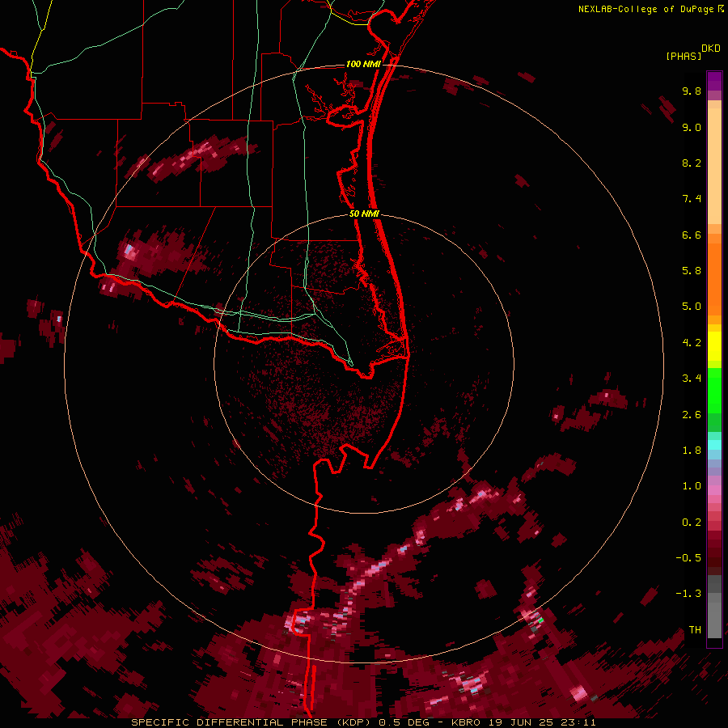Click the 2.6 scale value
This screenshot has height=728, width=728.
[x=692, y=415]
